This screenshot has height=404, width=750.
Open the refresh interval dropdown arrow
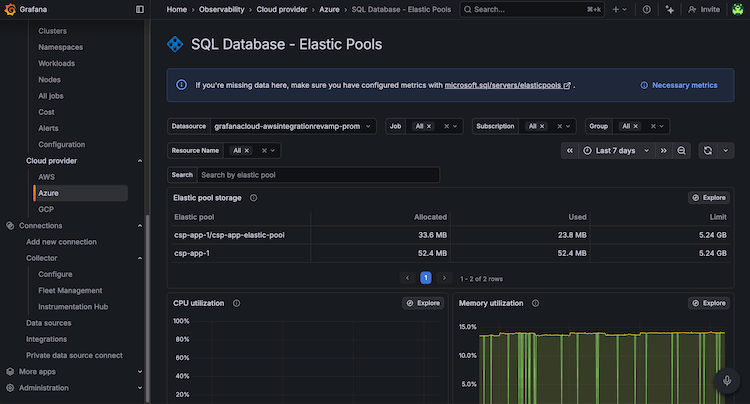(726, 150)
